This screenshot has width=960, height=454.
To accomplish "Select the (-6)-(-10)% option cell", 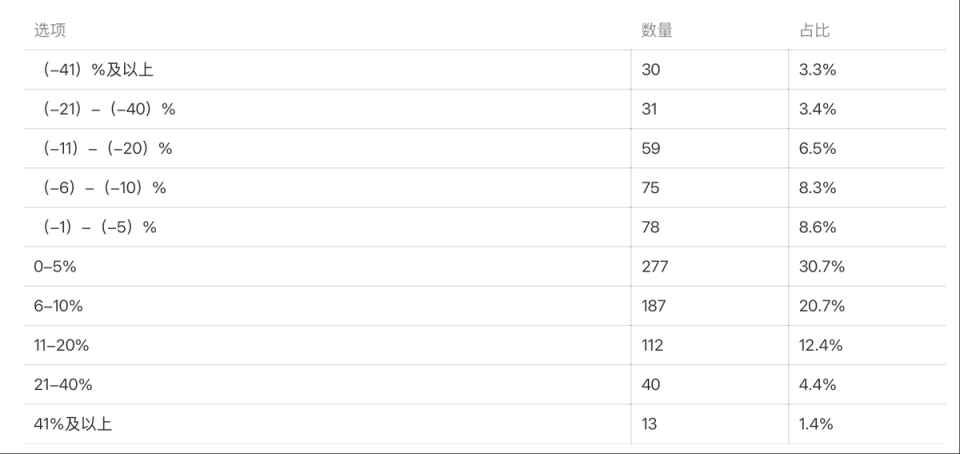I will tap(105, 188).
